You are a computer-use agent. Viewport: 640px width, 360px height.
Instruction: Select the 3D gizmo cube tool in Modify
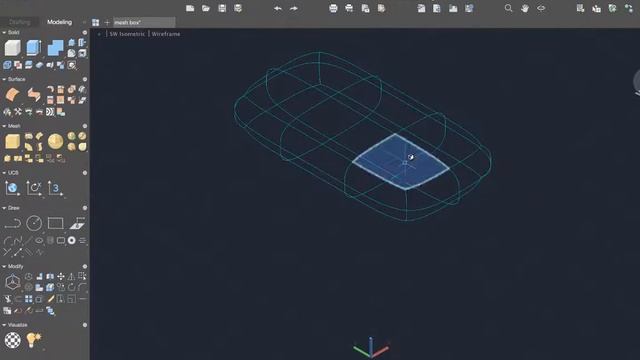(12, 282)
